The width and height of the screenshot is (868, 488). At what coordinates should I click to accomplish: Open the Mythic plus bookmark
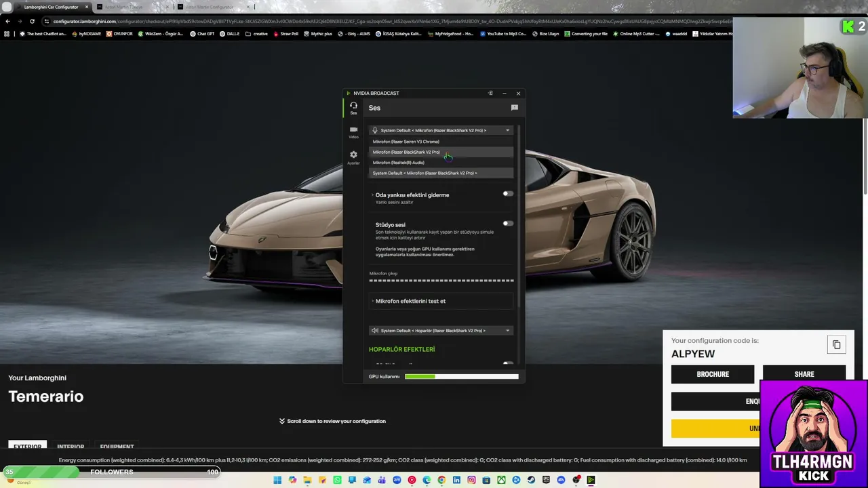click(x=318, y=33)
